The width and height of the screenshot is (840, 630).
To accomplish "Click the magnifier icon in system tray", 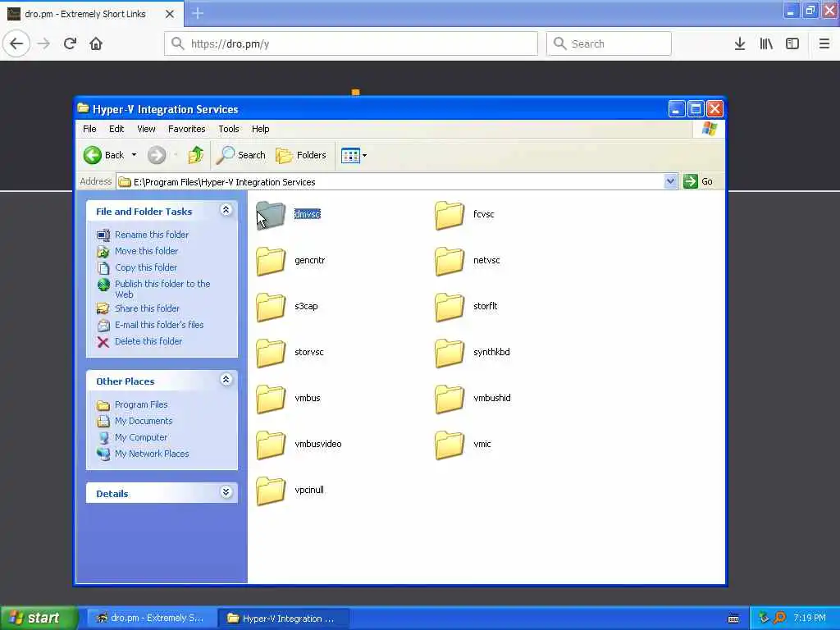I will (779, 619).
